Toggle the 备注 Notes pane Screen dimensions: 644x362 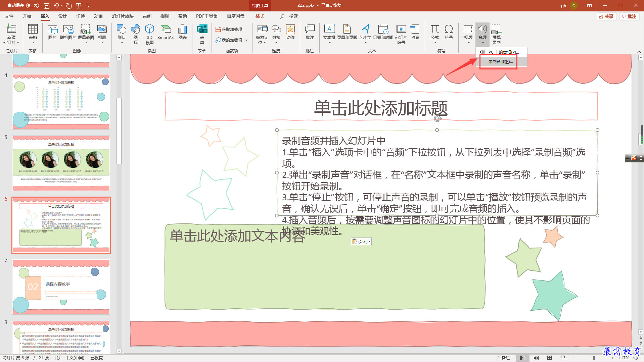(x=503, y=358)
